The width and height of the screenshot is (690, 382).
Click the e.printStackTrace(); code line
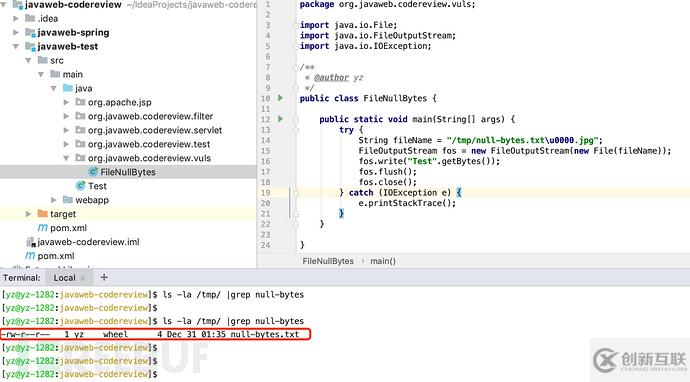407,203
